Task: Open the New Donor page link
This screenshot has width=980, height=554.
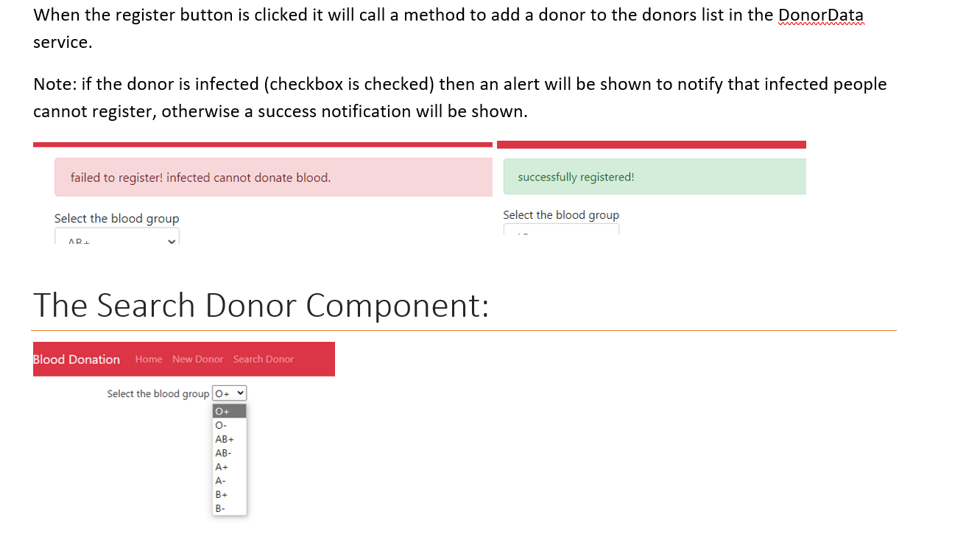Action: (x=197, y=359)
